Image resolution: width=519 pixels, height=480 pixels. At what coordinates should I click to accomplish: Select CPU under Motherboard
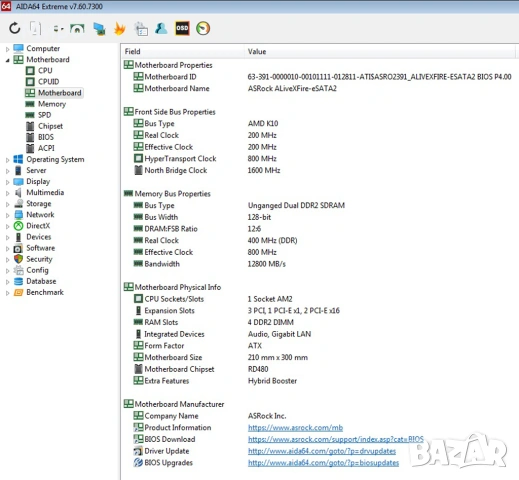pyautogui.click(x=45, y=71)
